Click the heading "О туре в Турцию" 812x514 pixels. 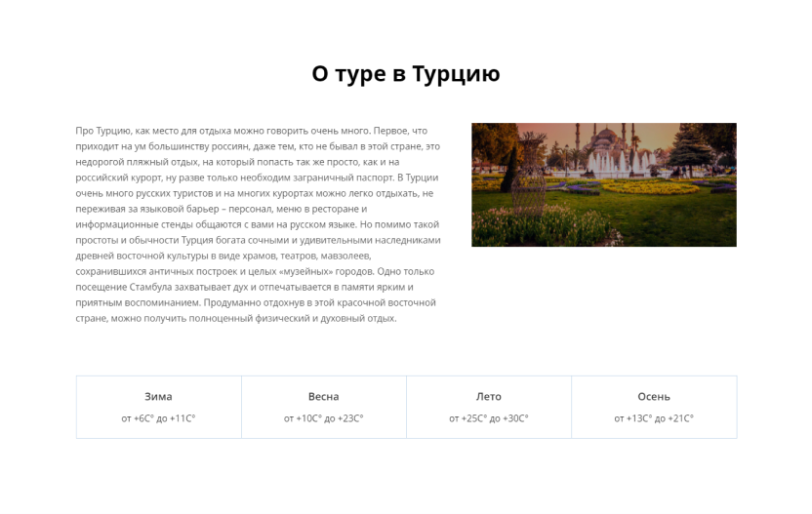(x=405, y=74)
